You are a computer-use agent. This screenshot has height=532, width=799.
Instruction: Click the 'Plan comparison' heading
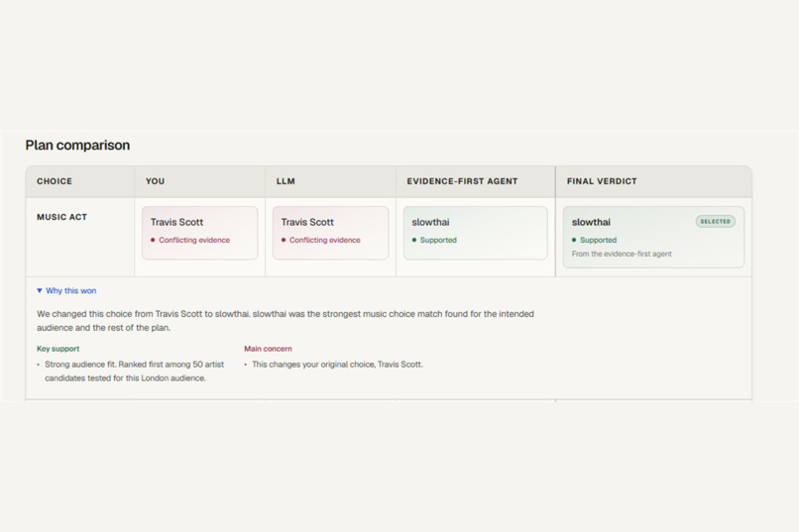coord(77,145)
